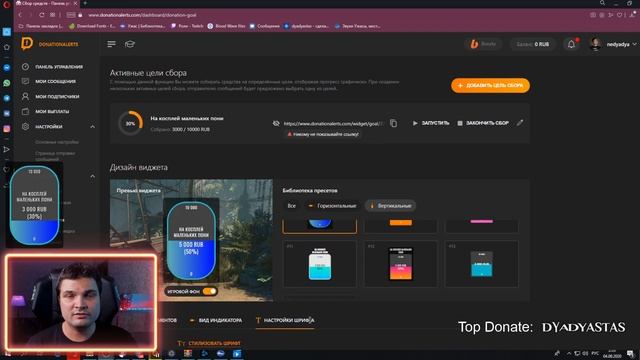The height and width of the screenshot is (360, 640).
Task: Click Запустить to start the goal
Action: click(431, 123)
